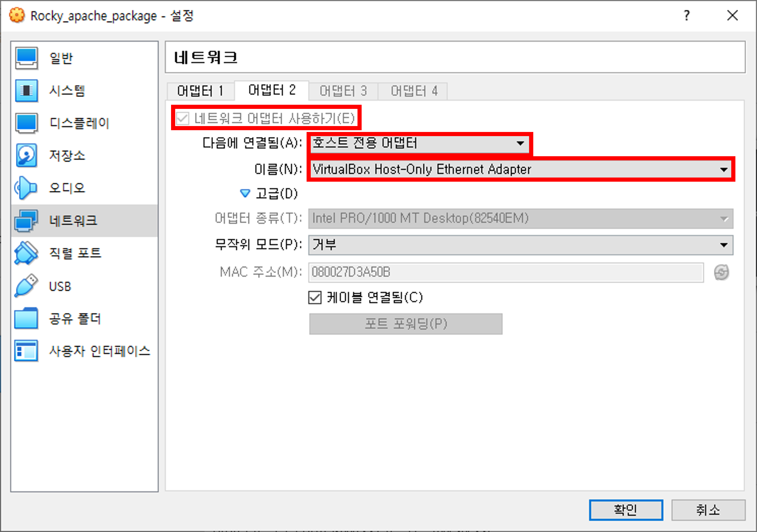757x532 pixels.
Task: Open the 직렬 포트 (Serial Port) icon
Action: pyautogui.click(x=26, y=253)
